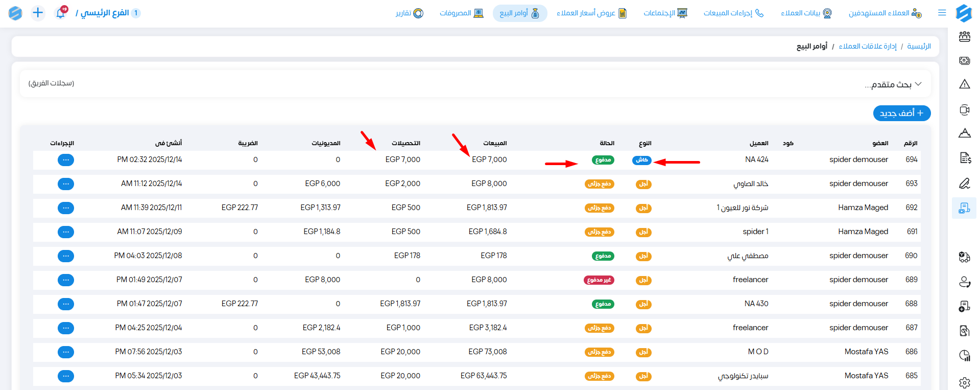Viewport: 980px width, 390px height.
Task: Click the سجلات الفريق team records text
Action: click(x=51, y=83)
